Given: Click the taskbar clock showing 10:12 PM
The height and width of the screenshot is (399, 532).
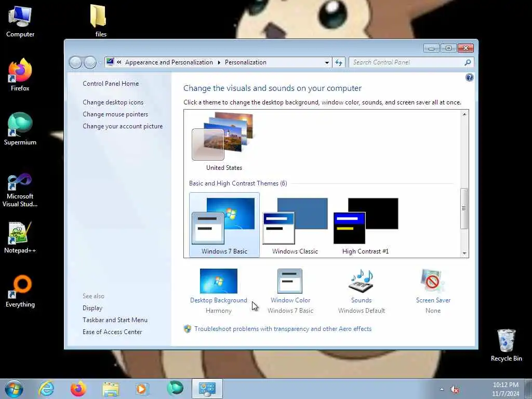Looking at the screenshot, I should click(506, 389).
